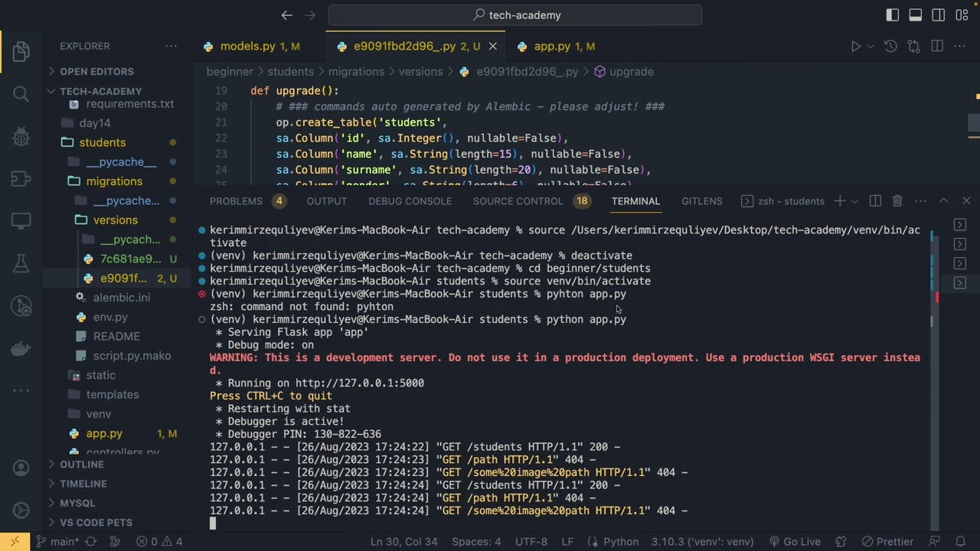Open terminal panel more actions ellipsis

[920, 201]
